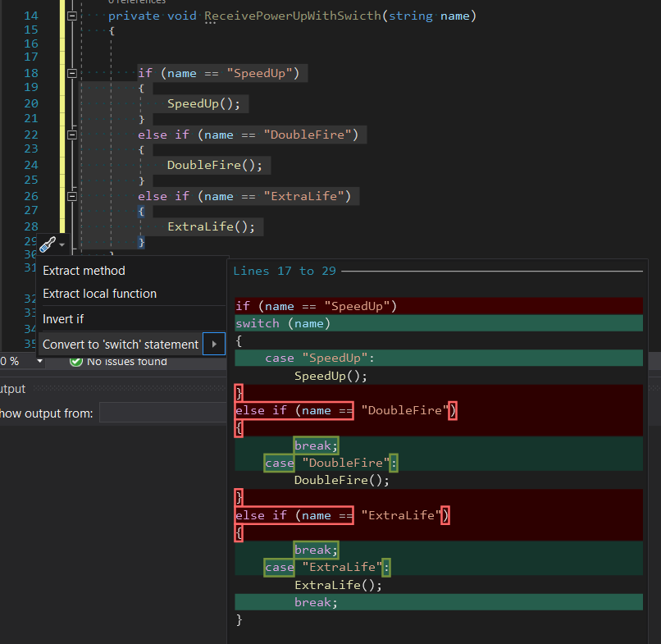Choose Extract local function
The image size is (661, 644).
coord(99,294)
